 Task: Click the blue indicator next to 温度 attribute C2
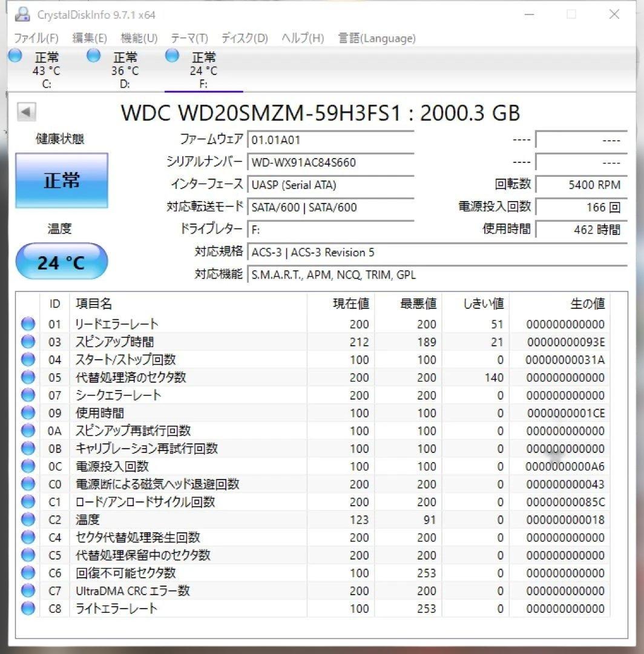click(28, 520)
